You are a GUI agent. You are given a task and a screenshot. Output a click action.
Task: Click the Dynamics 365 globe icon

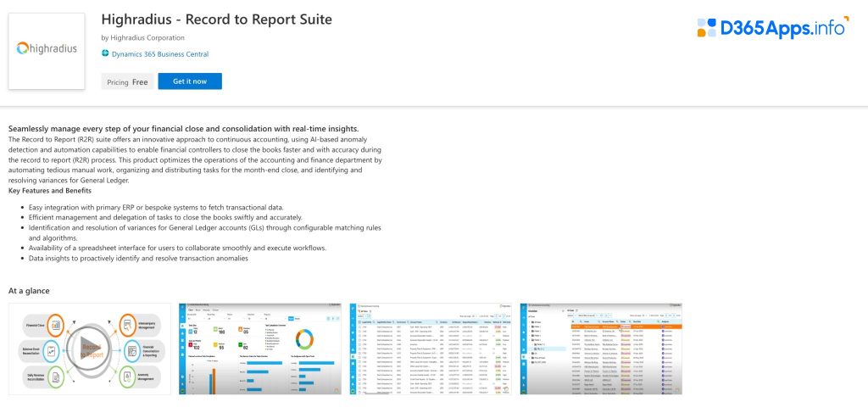coord(105,53)
